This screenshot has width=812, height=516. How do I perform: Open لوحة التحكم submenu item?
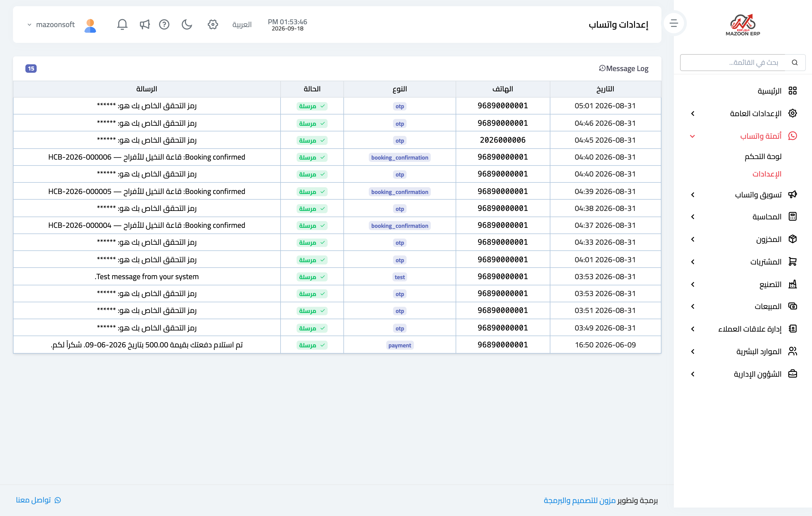click(x=763, y=156)
